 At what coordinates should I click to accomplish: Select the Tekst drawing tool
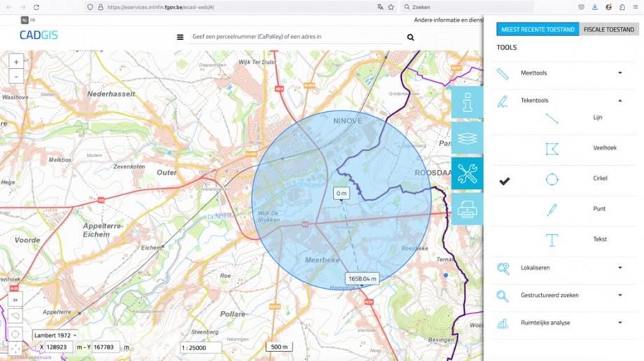coord(552,240)
